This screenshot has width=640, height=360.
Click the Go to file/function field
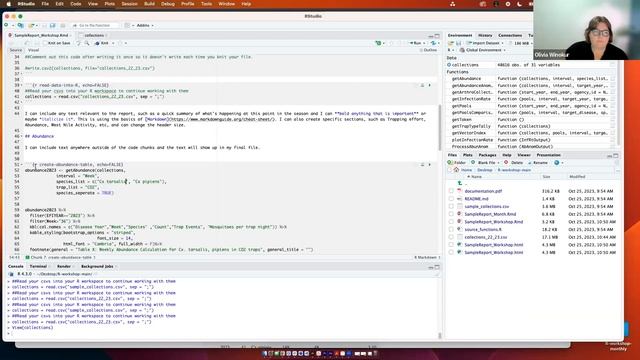95,25
